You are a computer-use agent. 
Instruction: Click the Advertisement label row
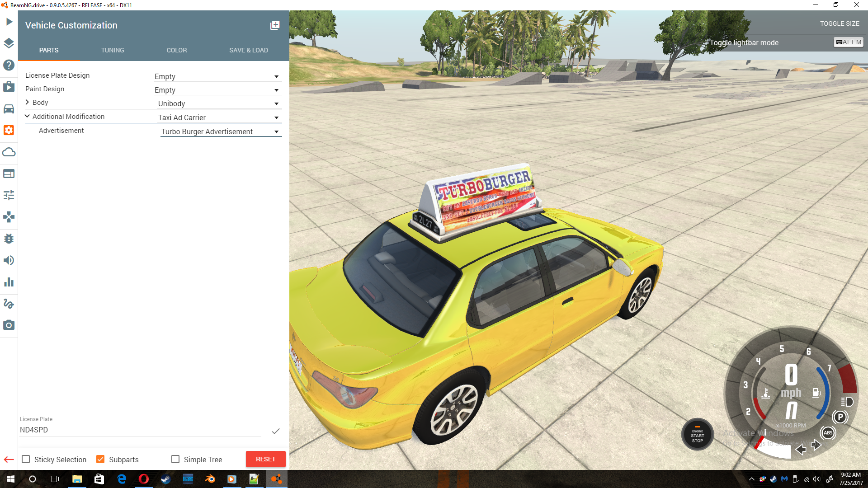pos(61,131)
